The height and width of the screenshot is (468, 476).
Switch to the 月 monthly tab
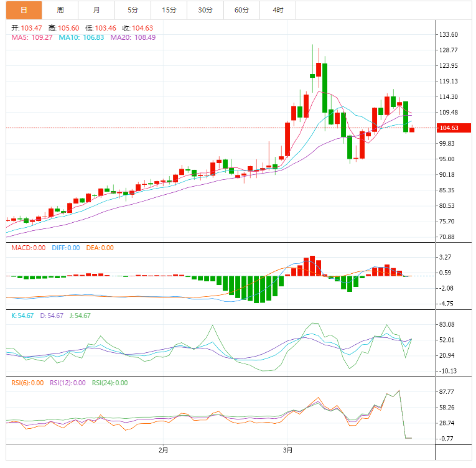point(96,10)
